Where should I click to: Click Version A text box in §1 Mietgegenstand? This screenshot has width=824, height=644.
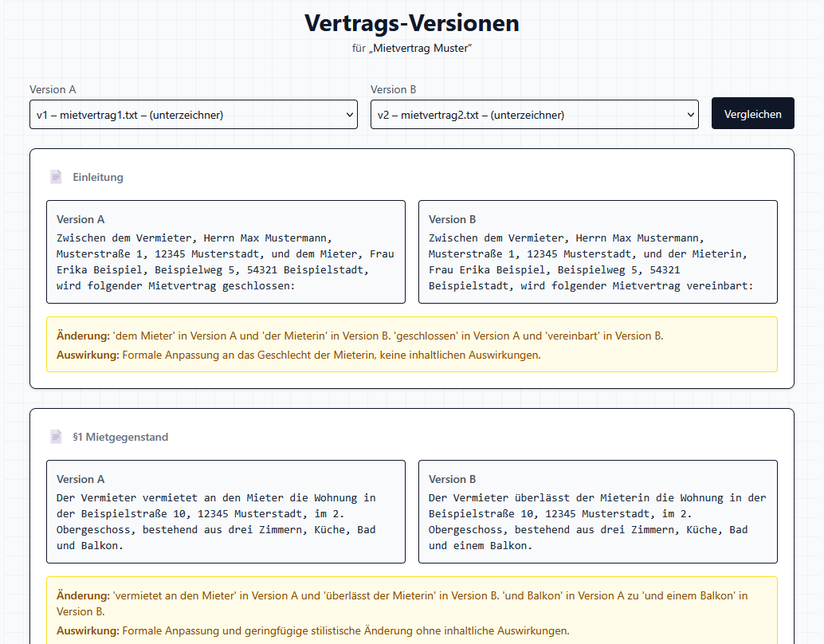click(226, 512)
